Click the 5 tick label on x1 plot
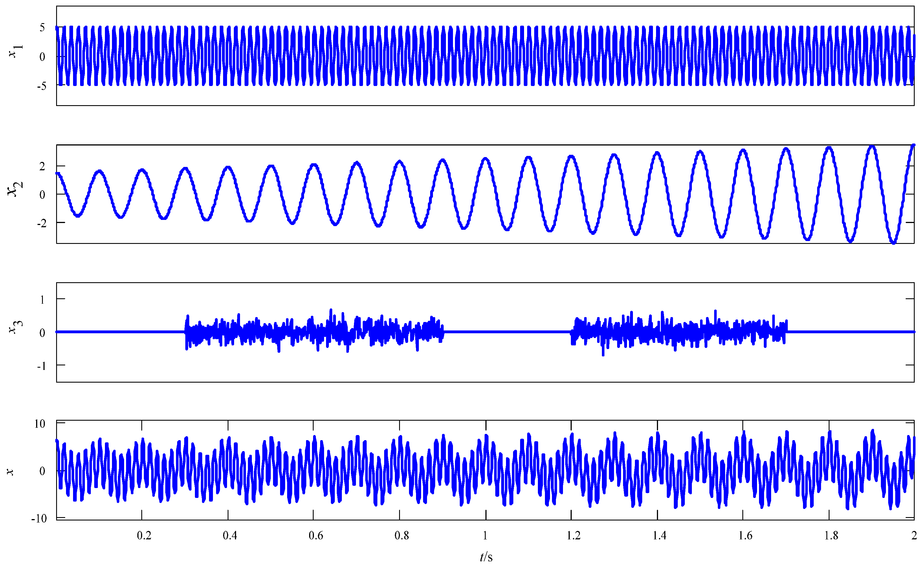Image resolution: width=924 pixels, height=567 pixels. (x=42, y=27)
